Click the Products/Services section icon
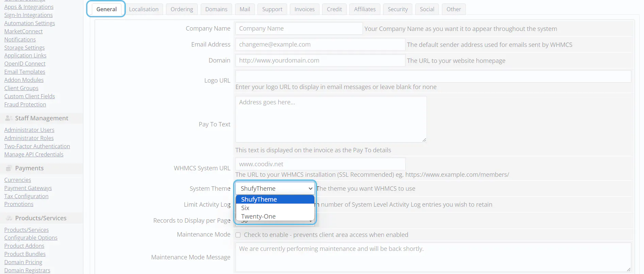Viewport: 644px width, 274px height. (9, 218)
